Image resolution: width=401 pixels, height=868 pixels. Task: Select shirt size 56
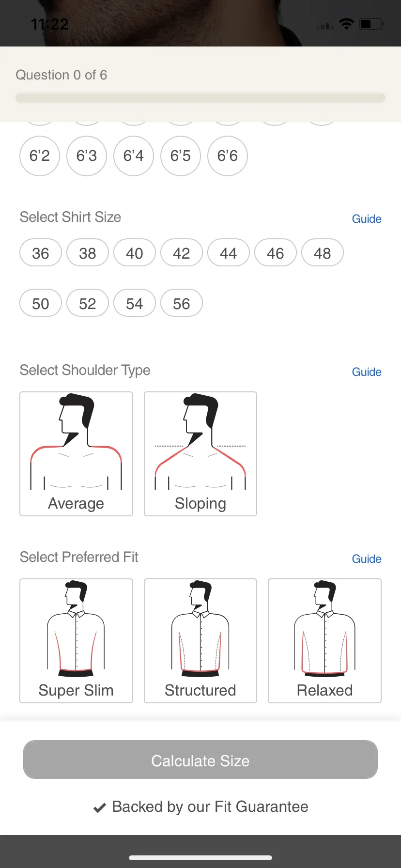182,303
